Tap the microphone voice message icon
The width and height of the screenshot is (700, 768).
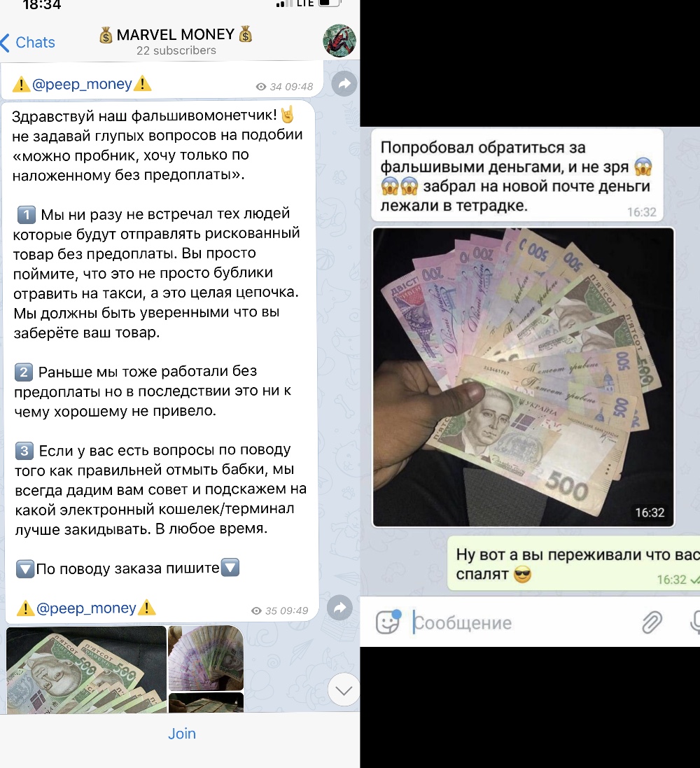coord(695,622)
